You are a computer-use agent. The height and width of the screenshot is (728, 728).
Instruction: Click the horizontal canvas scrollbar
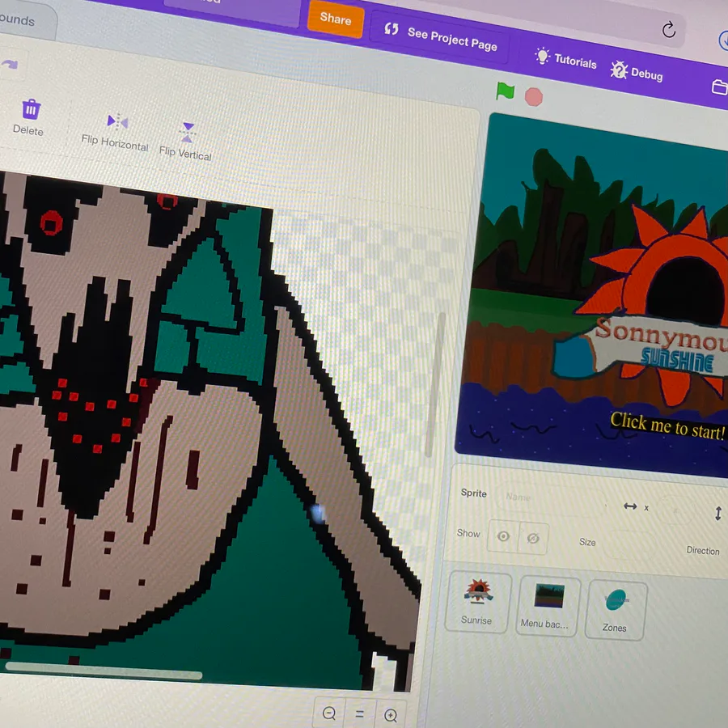click(x=104, y=670)
